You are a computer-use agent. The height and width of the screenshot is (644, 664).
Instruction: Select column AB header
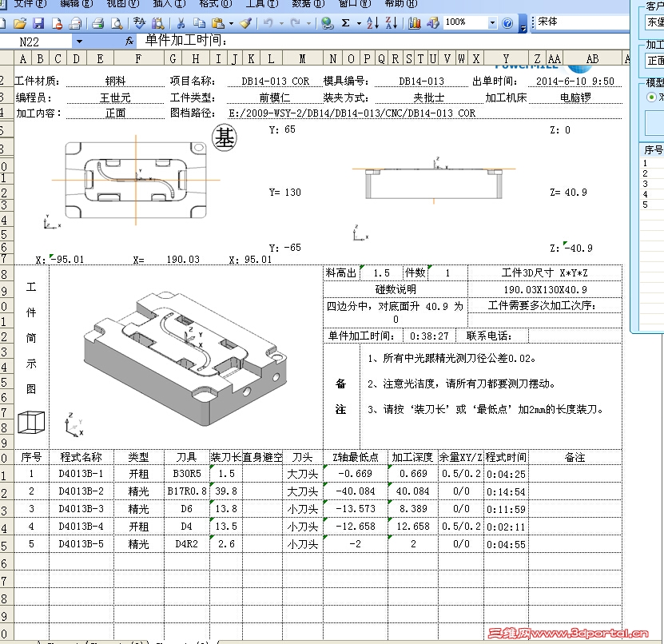tap(592, 58)
